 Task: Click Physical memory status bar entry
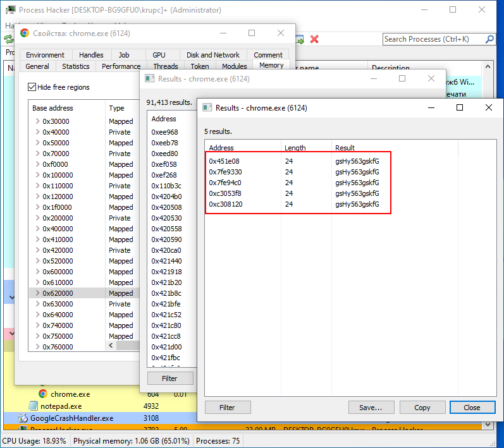131,440
